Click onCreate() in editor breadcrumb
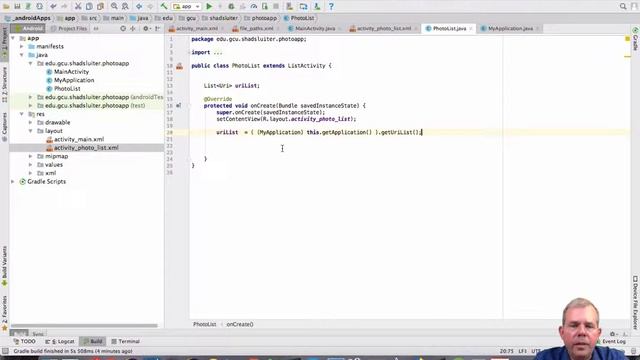The height and width of the screenshot is (360, 640). click(240, 324)
